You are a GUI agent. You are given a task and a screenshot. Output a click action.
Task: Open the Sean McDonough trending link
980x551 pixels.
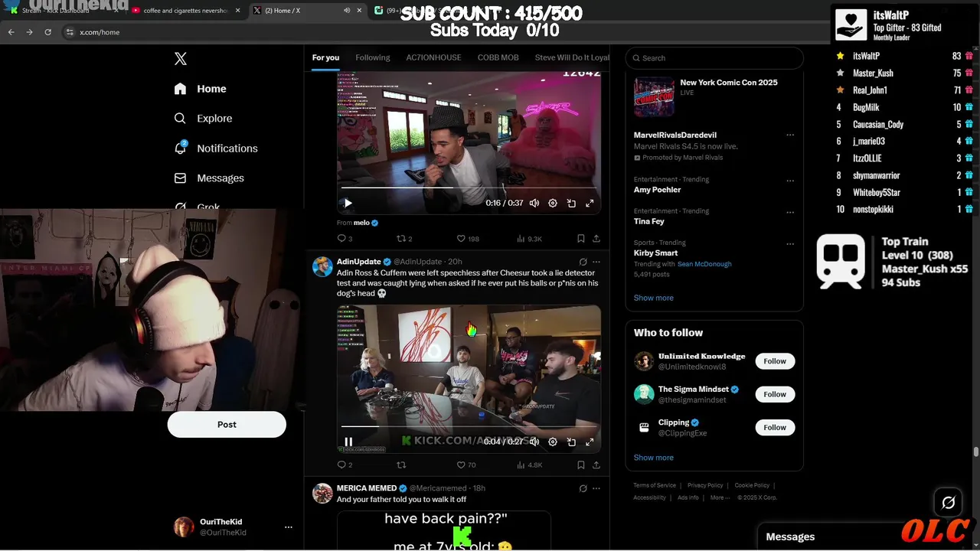(704, 264)
